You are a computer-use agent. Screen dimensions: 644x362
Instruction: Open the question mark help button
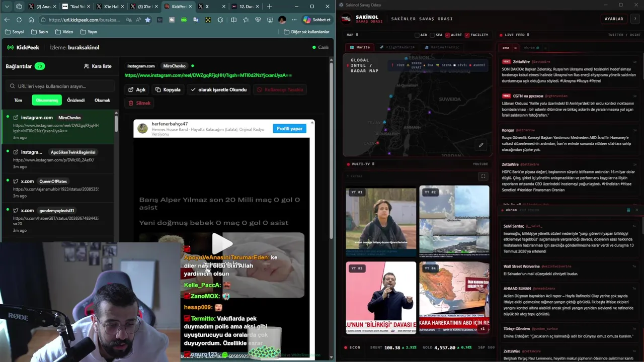[x=634, y=19]
